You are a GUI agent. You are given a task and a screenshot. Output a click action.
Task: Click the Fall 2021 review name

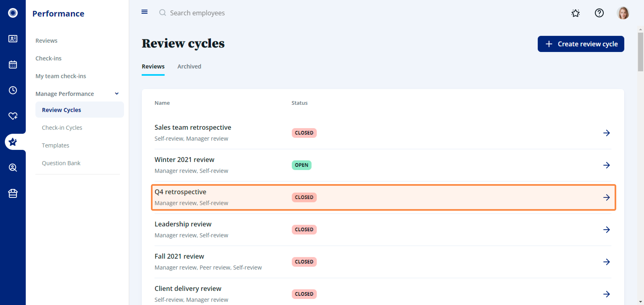pyautogui.click(x=179, y=256)
